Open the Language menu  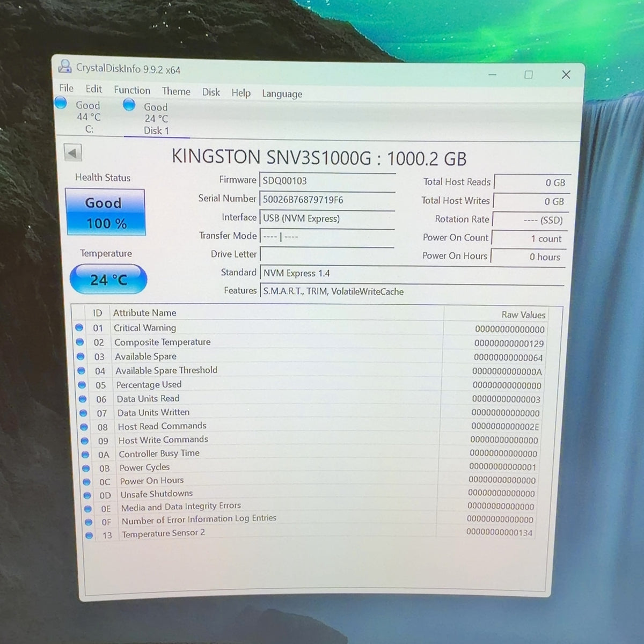click(x=282, y=94)
